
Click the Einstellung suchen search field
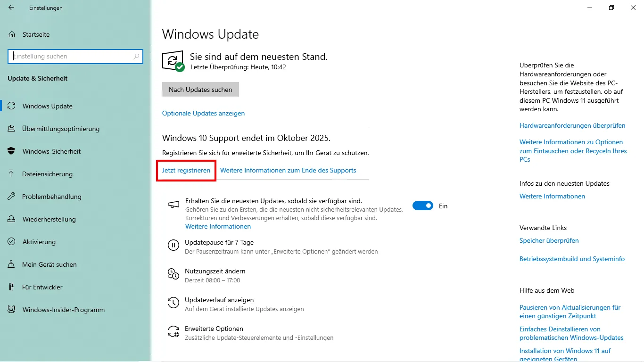coord(75,56)
